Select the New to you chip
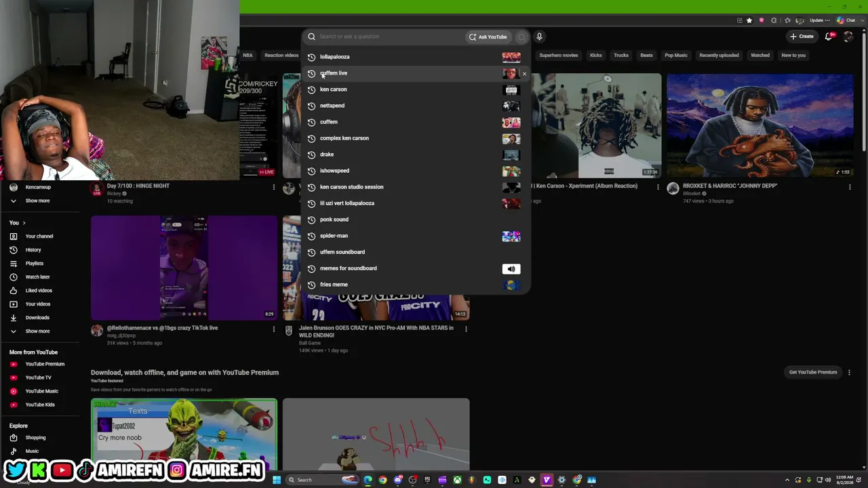Viewport: 868px width, 488px height. point(793,56)
